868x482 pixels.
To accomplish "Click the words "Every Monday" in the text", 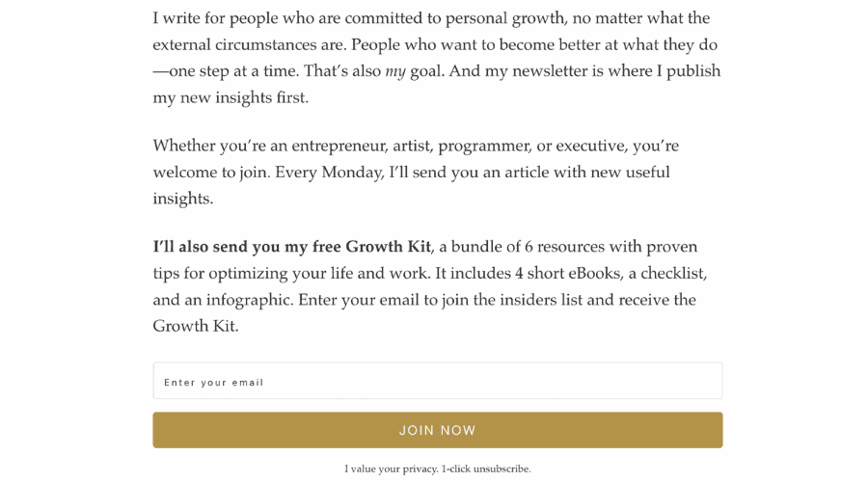I will [329, 173].
